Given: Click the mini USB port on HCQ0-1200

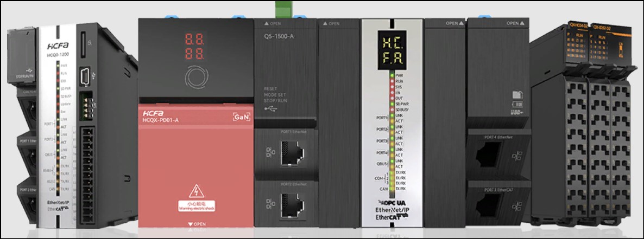Looking at the screenshot, I should 85,75.
